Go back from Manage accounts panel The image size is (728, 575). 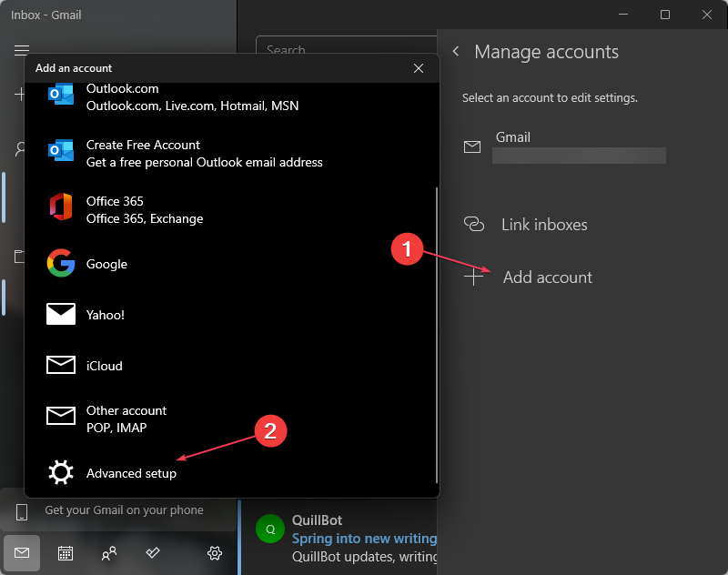click(456, 52)
